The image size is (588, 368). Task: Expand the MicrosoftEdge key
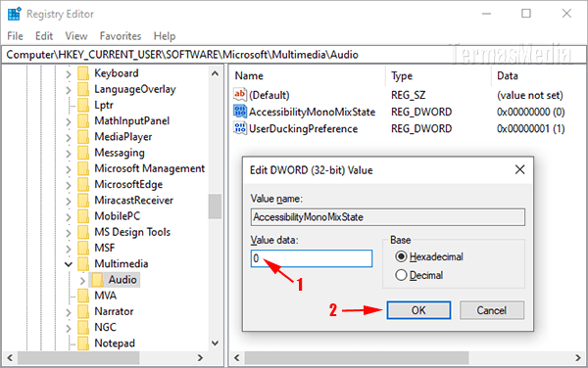click(69, 185)
